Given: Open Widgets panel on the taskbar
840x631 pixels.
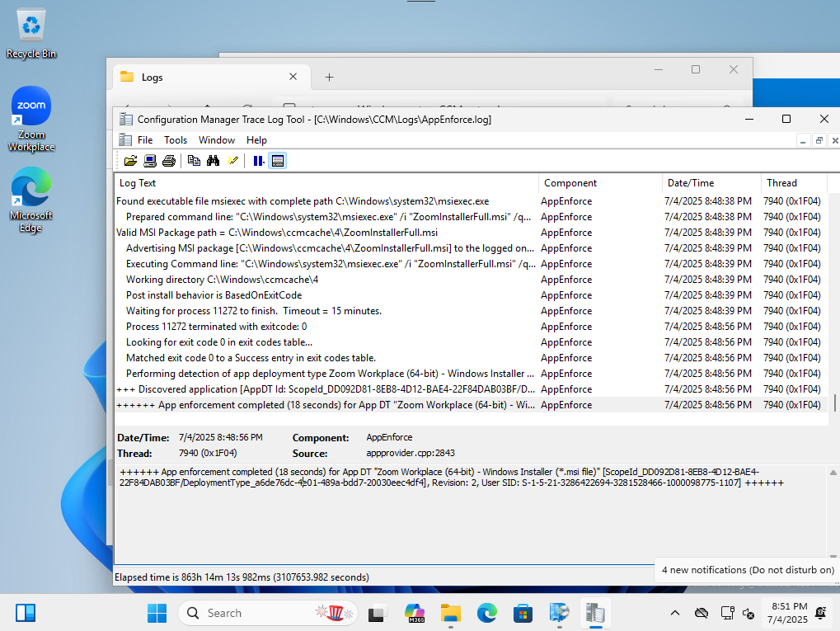Looking at the screenshot, I should click(x=26, y=613).
